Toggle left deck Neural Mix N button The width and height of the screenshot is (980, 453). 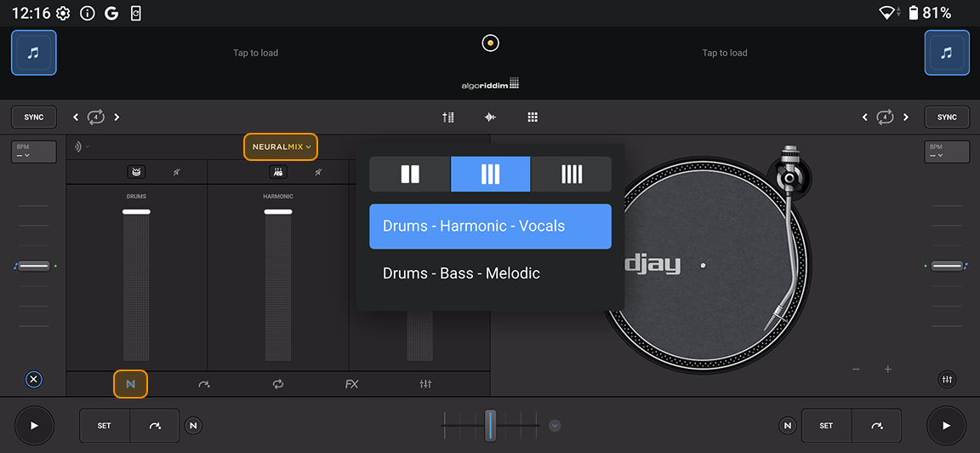[x=194, y=426]
